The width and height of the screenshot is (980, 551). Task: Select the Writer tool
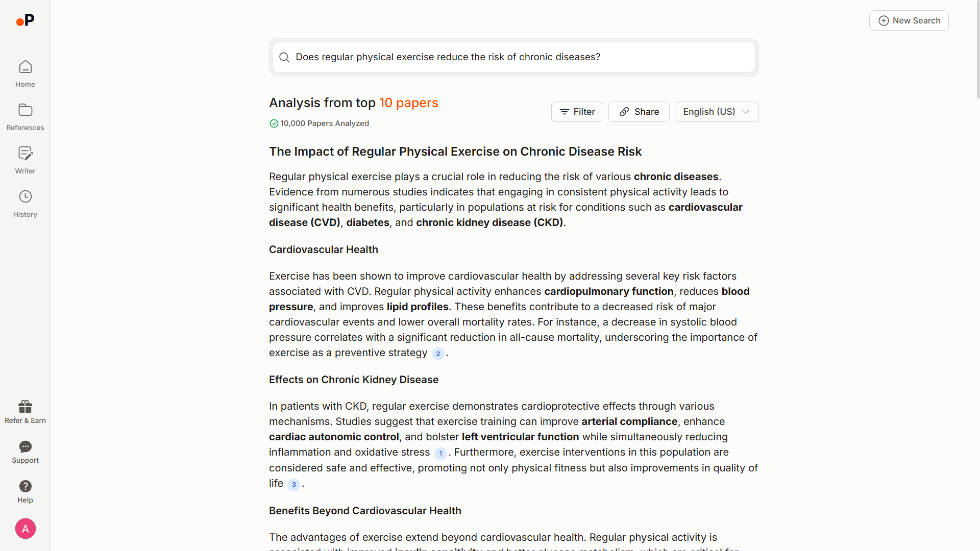point(25,158)
